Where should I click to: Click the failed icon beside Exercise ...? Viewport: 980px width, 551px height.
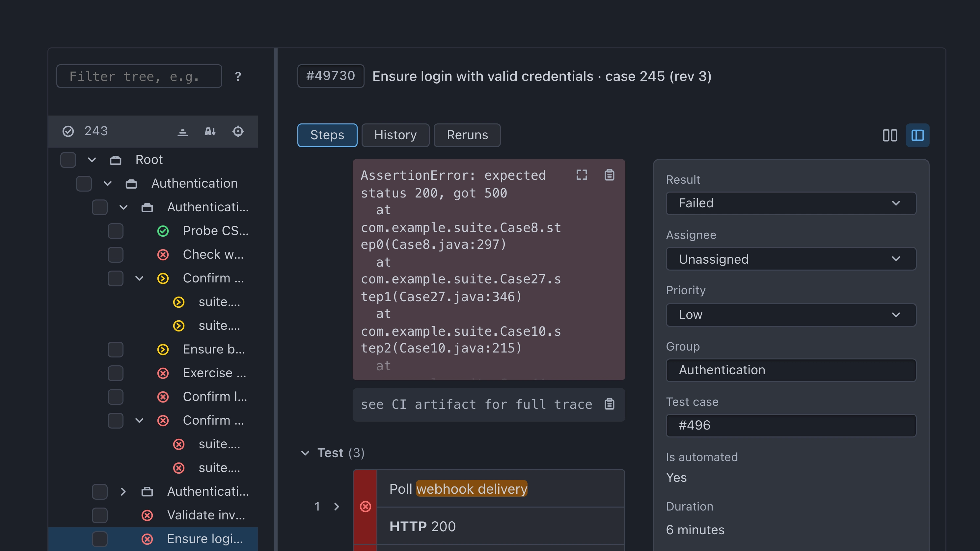tap(163, 373)
